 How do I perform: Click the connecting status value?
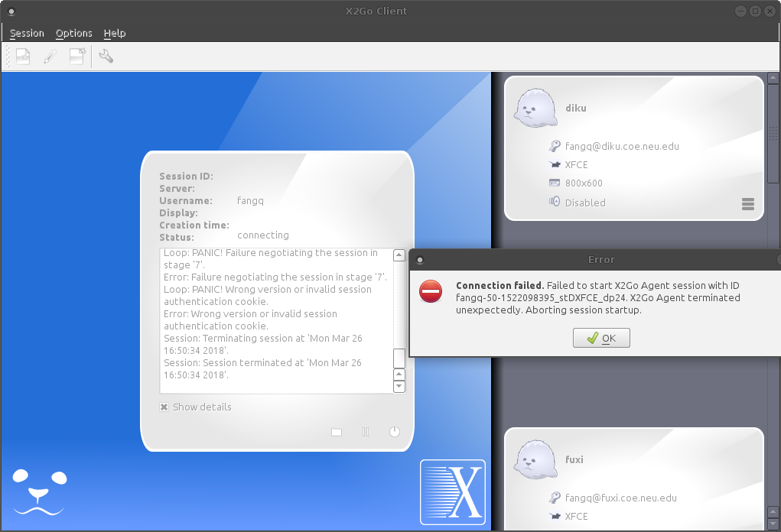point(263,235)
